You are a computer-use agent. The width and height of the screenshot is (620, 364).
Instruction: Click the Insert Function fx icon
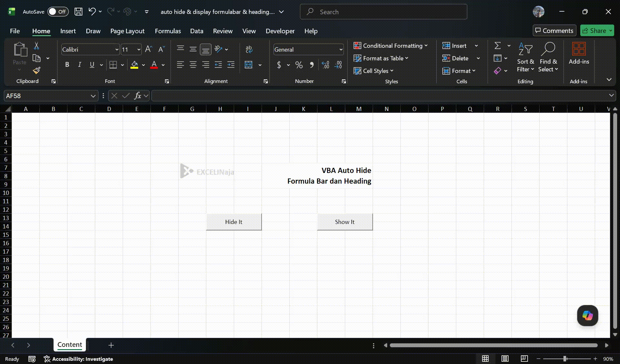[x=138, y=96]
